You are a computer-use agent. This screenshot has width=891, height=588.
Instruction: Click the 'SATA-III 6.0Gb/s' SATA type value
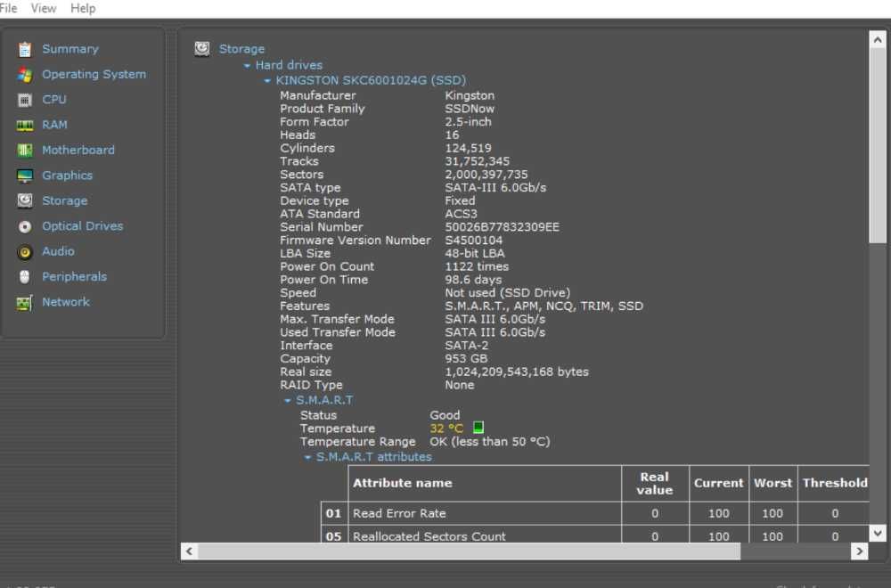pos(495,188)
